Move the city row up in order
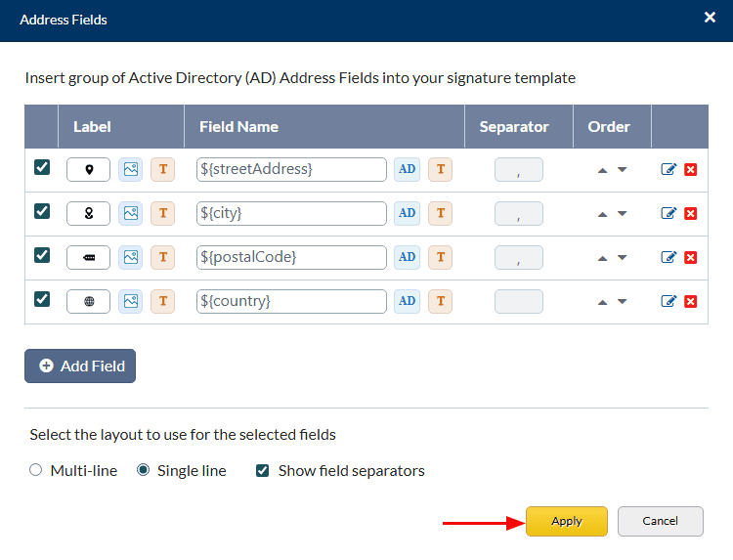This screenshot has width=733, height=560. (602, 214)
